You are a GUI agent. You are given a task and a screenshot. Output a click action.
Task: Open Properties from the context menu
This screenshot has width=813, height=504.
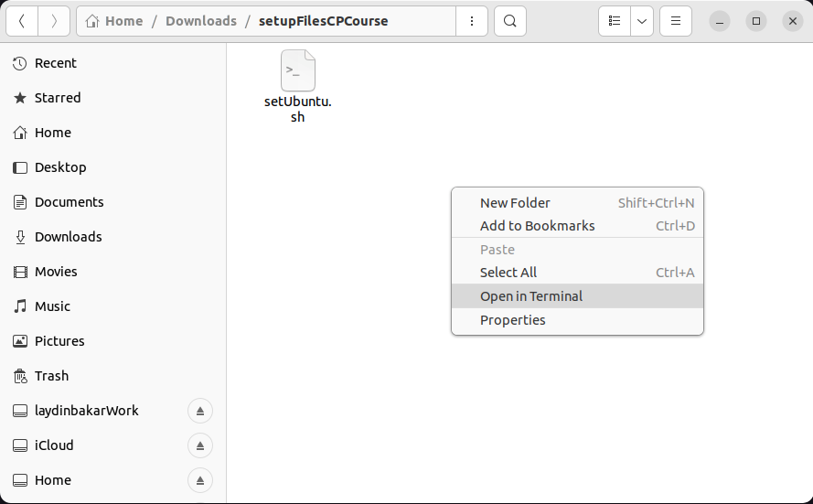tap(512, 320)
